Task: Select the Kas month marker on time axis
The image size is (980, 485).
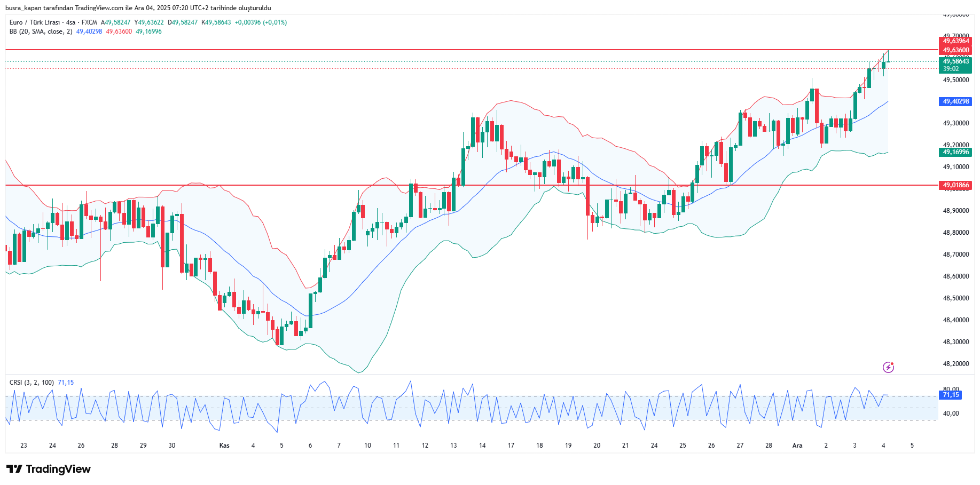Action: coord(224,446)
